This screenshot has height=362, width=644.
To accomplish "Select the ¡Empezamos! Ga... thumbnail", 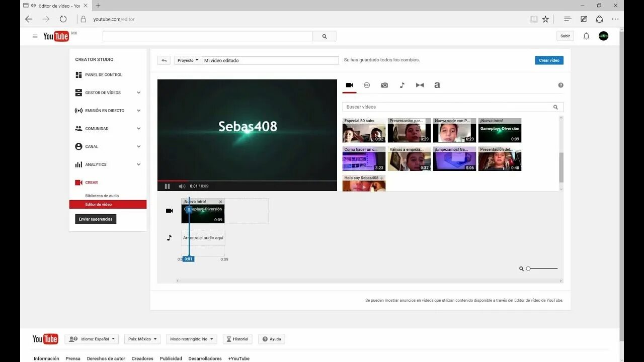I will [455, 159].
